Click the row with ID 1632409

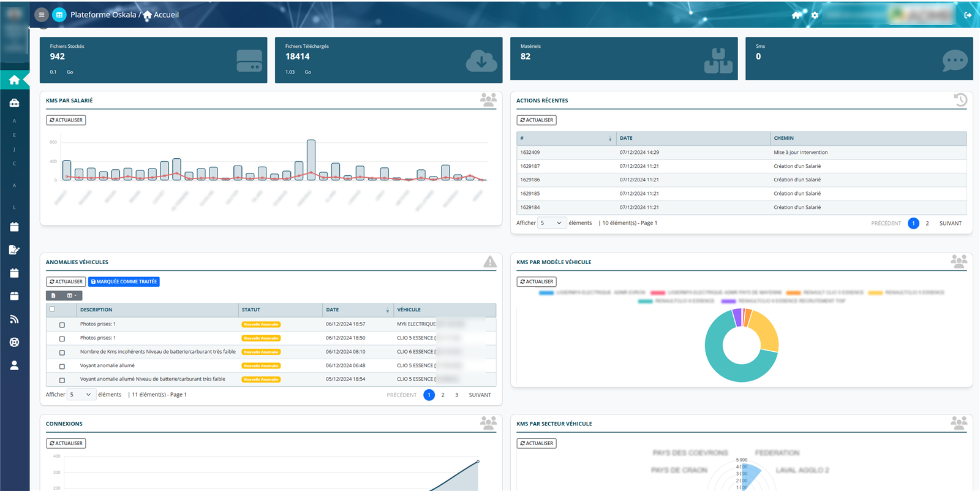742,153
